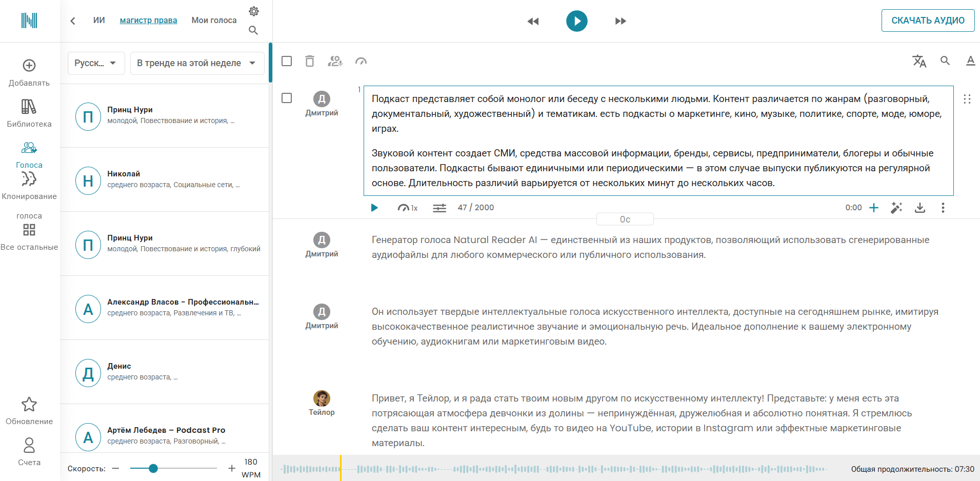980x481 pixels.
Task: Open the Library in the sidebar
Action: [29, 113]
